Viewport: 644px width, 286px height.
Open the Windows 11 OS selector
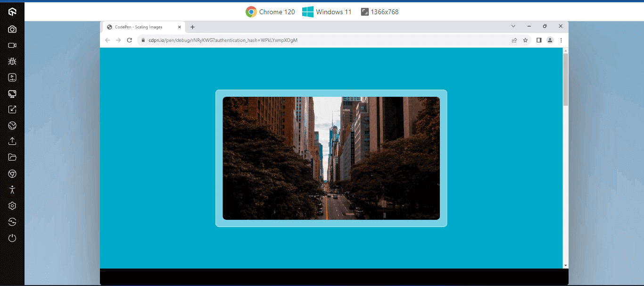coord(327,12)
